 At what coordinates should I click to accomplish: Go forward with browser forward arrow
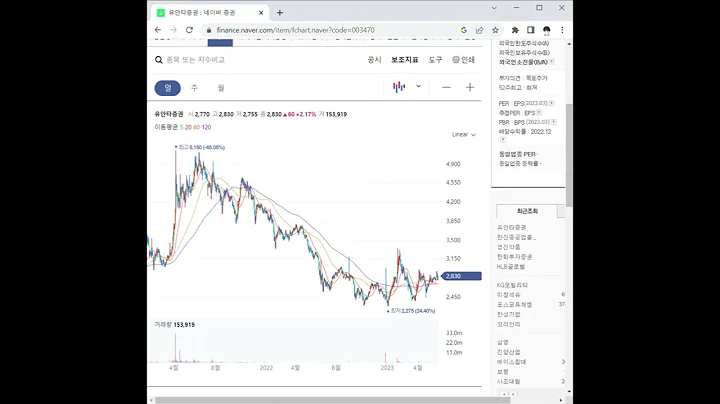[174, 30]
